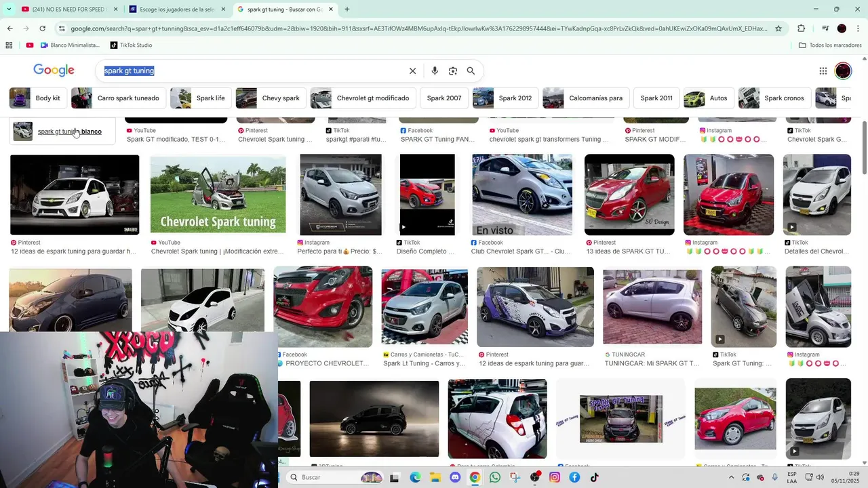Open Facebook from taskbar

point(574,478)
